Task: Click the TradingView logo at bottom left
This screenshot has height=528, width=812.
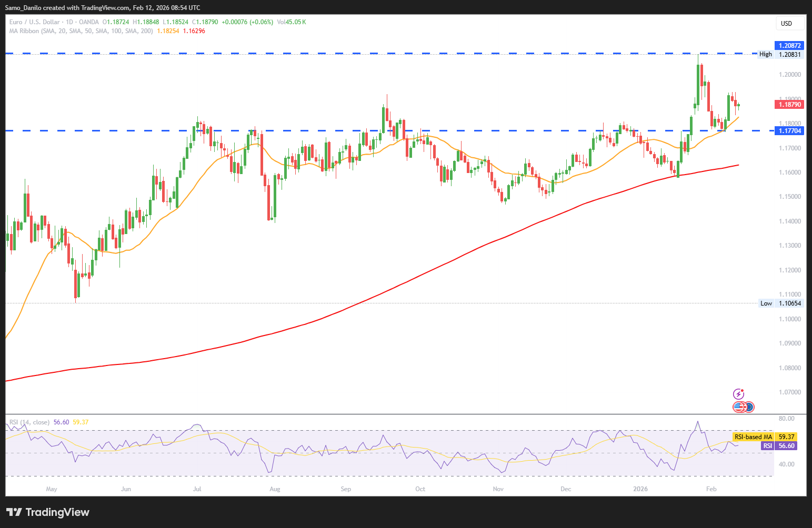Action: coord(48,512)
